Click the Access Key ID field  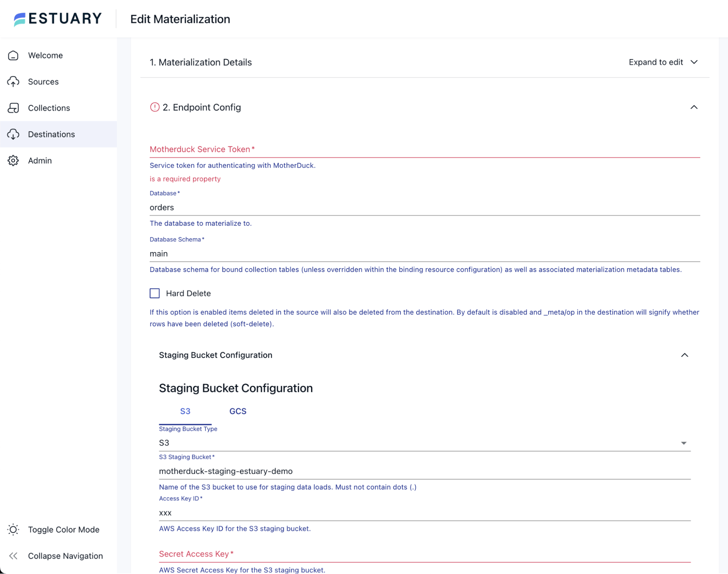(x=425, y=513)
